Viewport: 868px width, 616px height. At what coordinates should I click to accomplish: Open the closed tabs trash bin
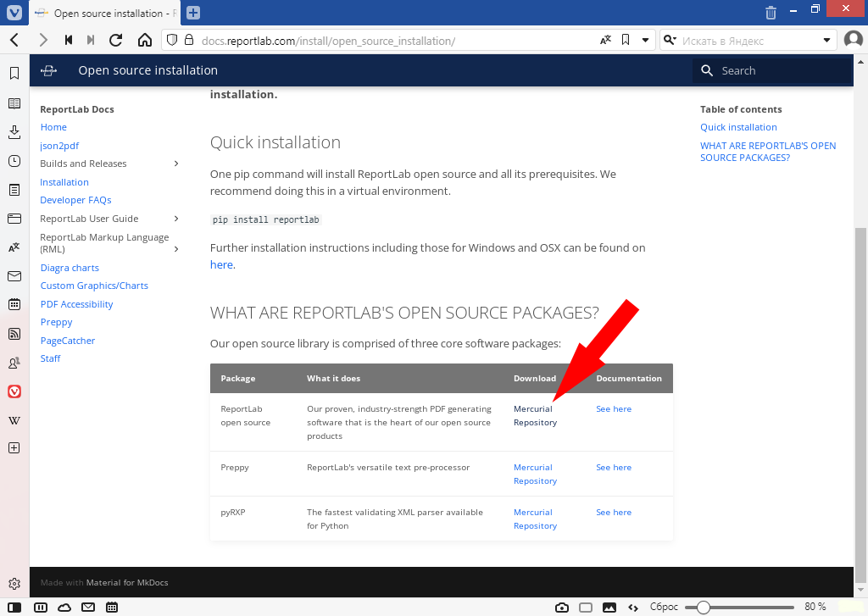771,13
